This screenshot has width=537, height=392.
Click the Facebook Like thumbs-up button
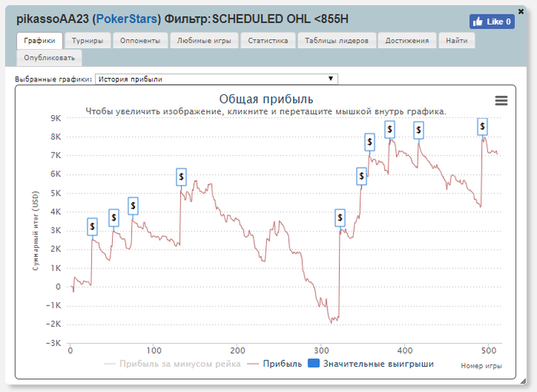click(492, 21)
